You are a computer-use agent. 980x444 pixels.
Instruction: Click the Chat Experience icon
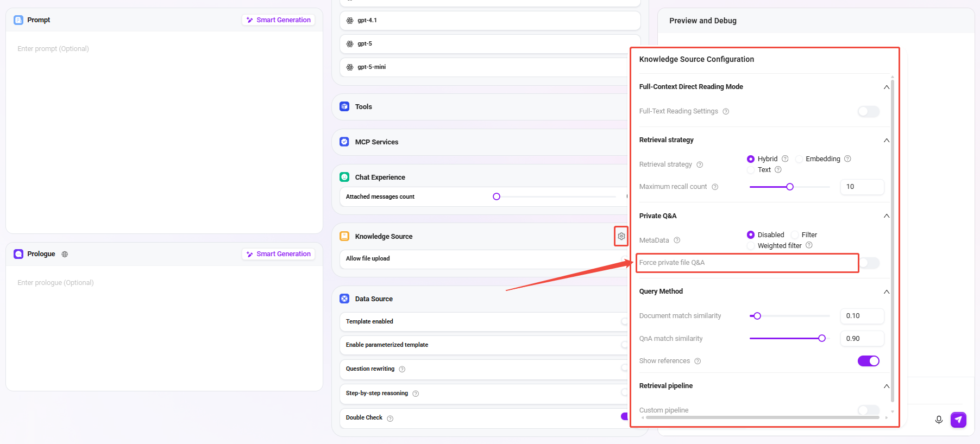click(344, 177)
